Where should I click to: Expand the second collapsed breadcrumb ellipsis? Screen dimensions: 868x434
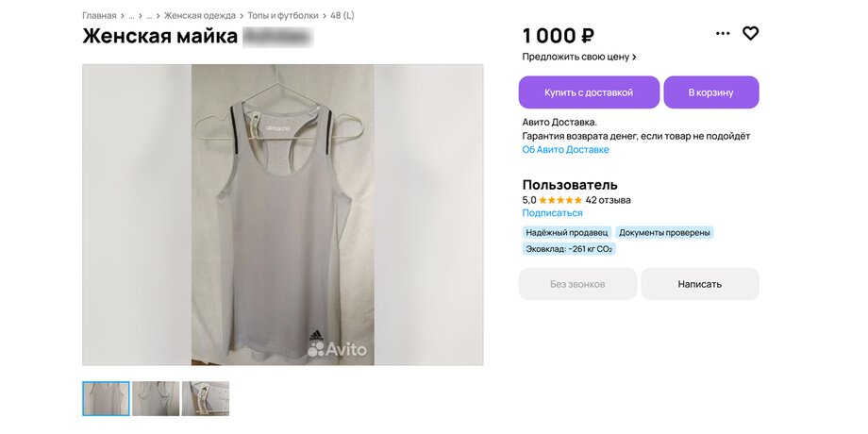pyautogui.click(x=149, y=16)
